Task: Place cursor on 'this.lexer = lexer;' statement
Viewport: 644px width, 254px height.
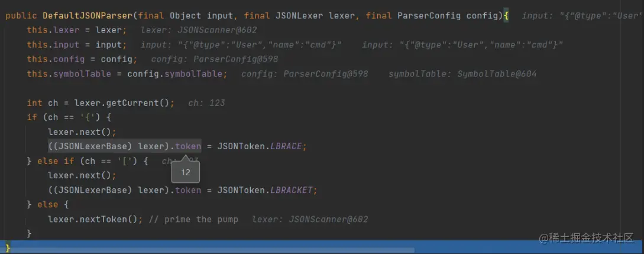Action: click(77, 30)
